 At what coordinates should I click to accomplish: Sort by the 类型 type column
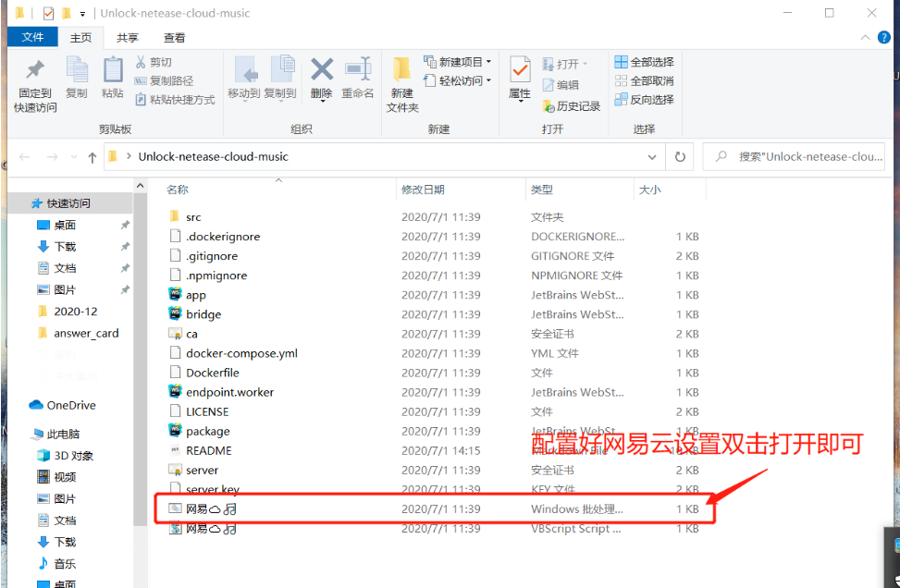click(542, 190)
